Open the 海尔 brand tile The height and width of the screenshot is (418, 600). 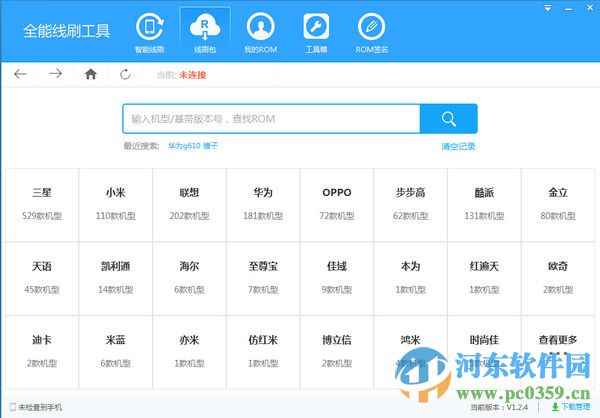189,279
